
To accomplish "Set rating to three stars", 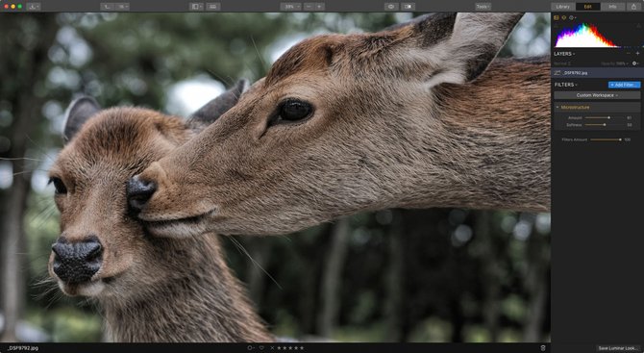I will [290, 348].
